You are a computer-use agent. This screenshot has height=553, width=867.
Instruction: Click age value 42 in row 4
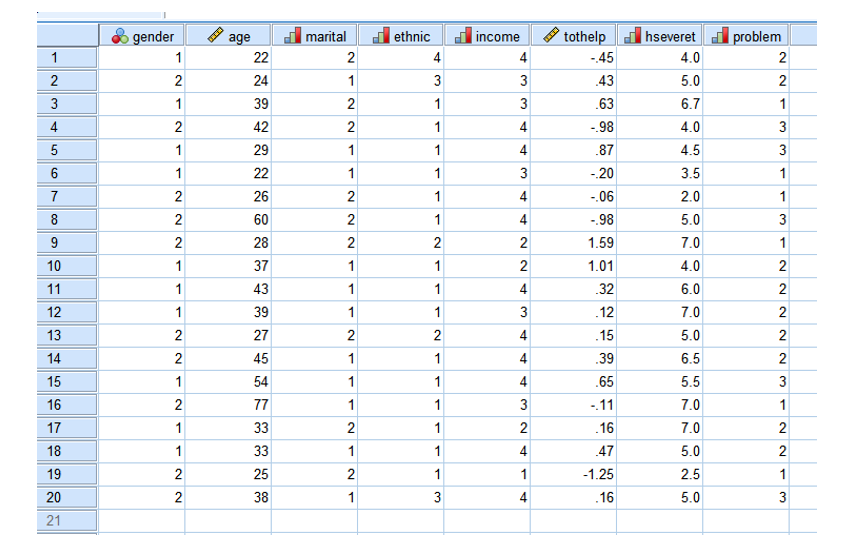[261, 127]
